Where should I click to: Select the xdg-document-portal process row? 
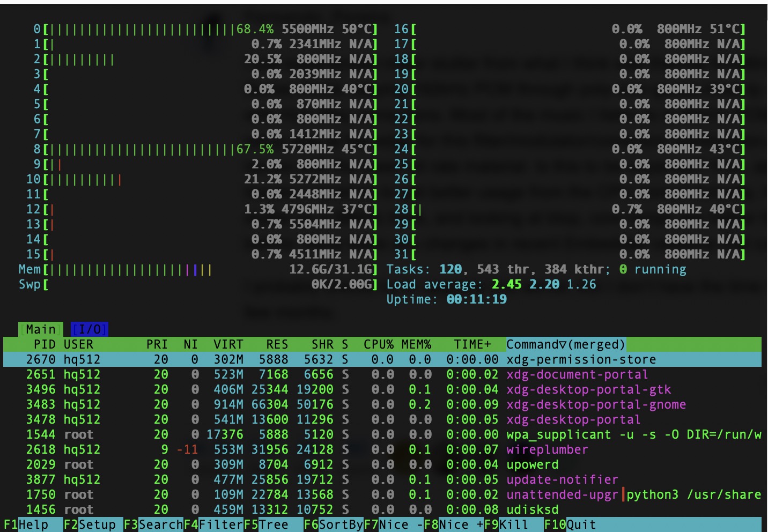pos(382,374)
